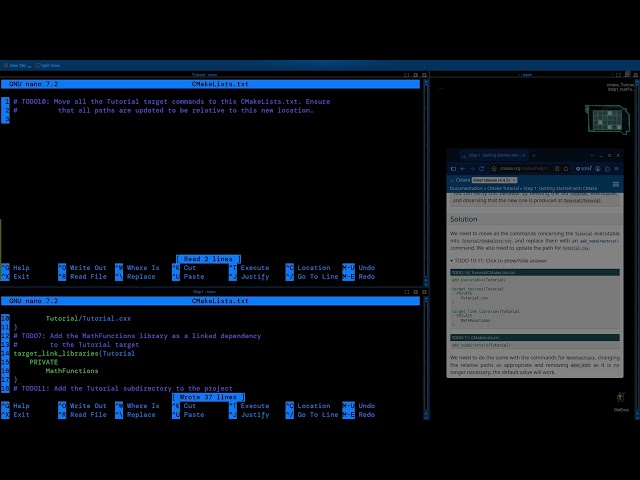
Task: Click 'Tutorial/Tutorial.cxx' line in bottom editor
Action: point(88,318)
